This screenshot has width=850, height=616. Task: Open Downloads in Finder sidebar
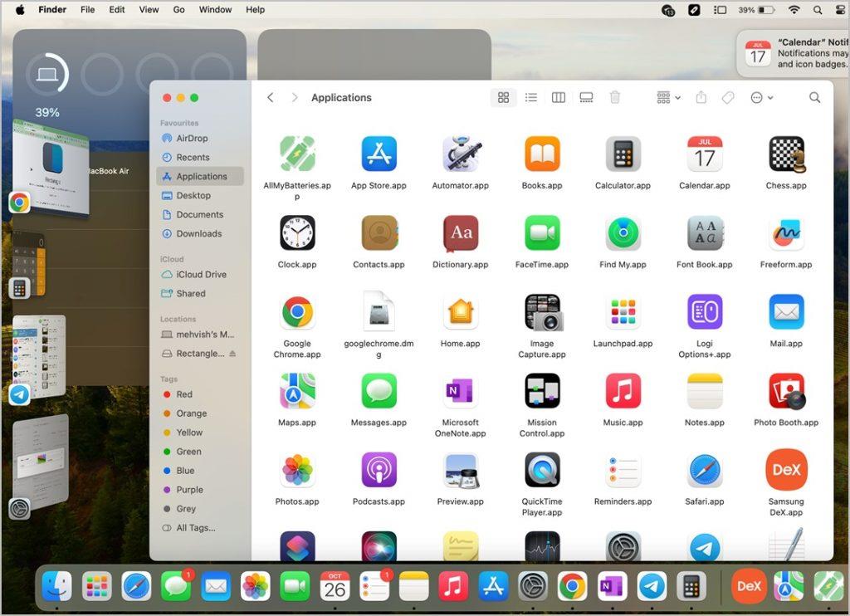click(199, 234)
